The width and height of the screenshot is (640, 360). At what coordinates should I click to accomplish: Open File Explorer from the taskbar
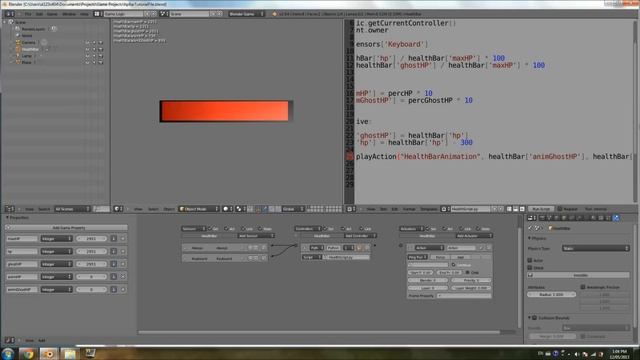pyautogui.click(x=69, y=353)
